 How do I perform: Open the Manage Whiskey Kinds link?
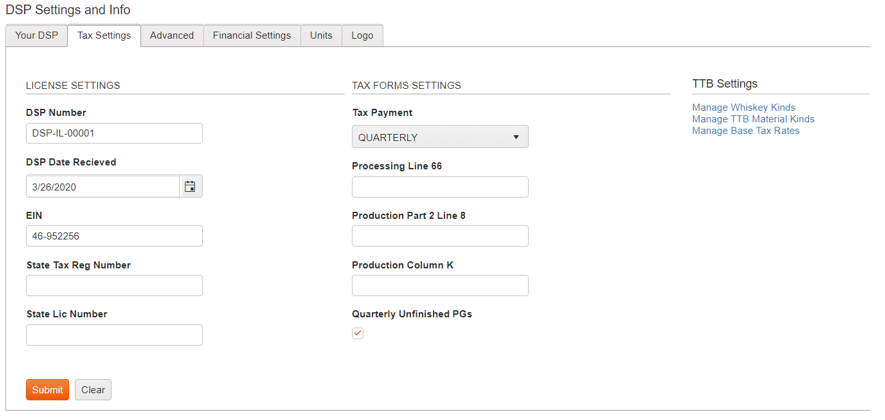743,107
